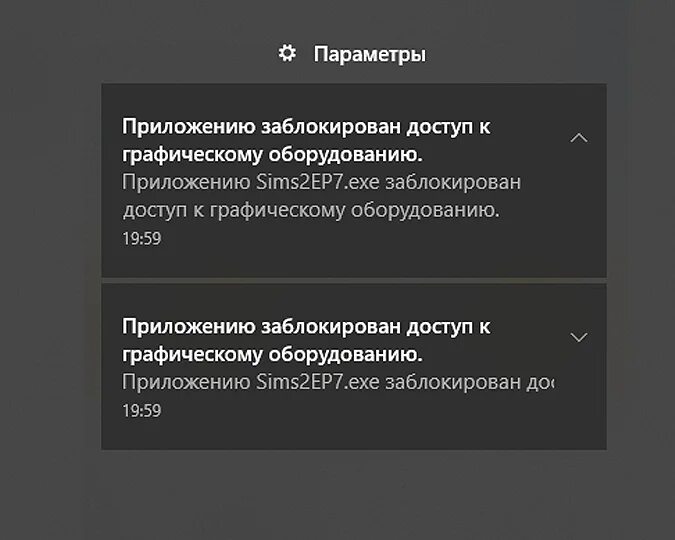Click the divider gap between the two notifications
The height and width of the screenshot is (540, 675).
(353, 280)
